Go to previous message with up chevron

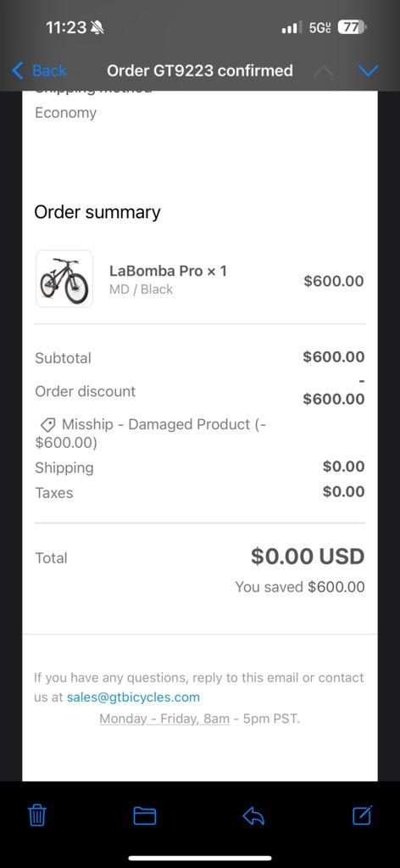[324, 70]
